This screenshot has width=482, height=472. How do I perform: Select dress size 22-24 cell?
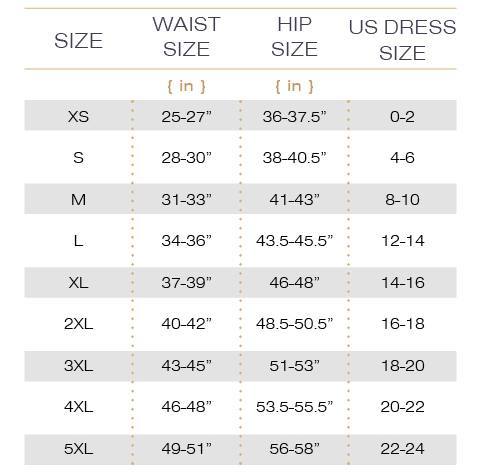pyautogui.click(x=402, y=448)
